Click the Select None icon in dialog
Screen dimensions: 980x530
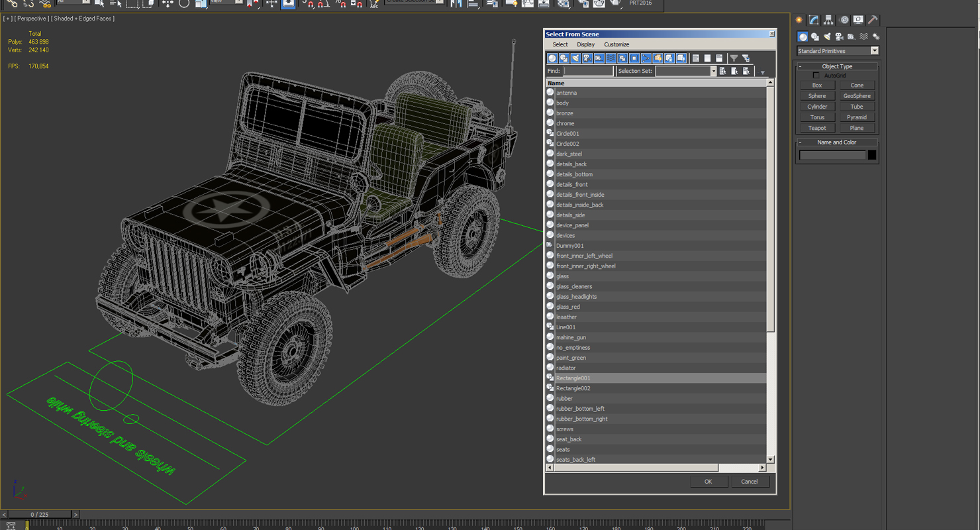point(707,58)
